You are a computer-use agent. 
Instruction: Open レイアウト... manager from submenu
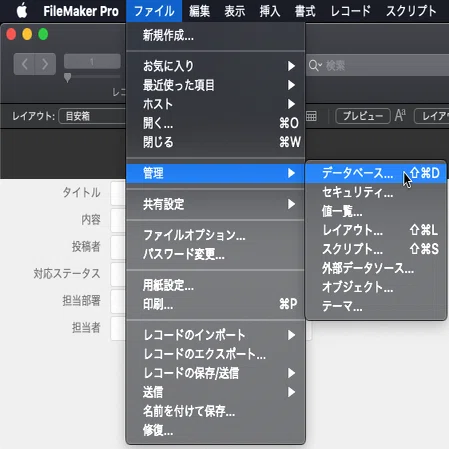coord(376,230)
